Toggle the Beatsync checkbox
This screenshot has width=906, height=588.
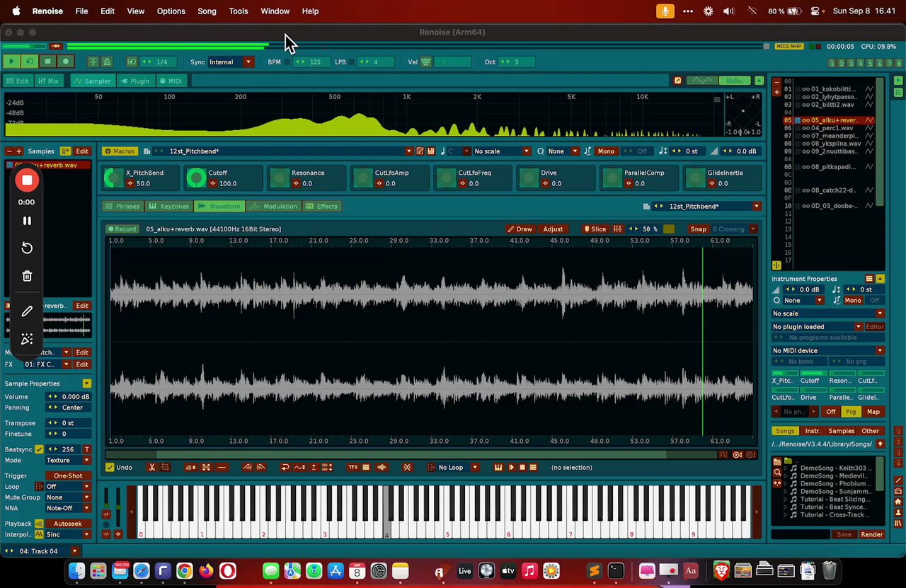[39, 449]
